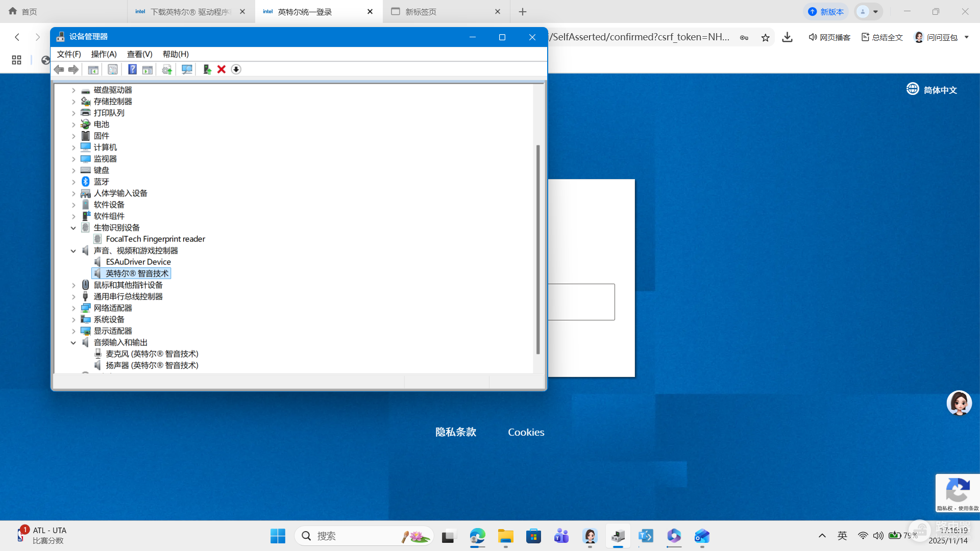Image resolution: width=980 pixels, height=551 pixels.
Task: Click the Forward arrow in Device Manager toolbar
Action: (73, 69)
